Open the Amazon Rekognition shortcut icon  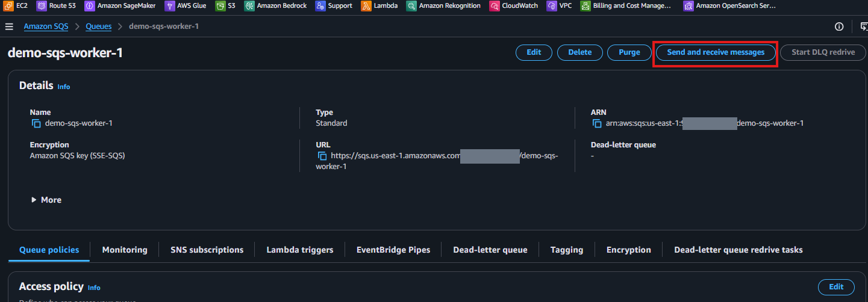point(411,6)
